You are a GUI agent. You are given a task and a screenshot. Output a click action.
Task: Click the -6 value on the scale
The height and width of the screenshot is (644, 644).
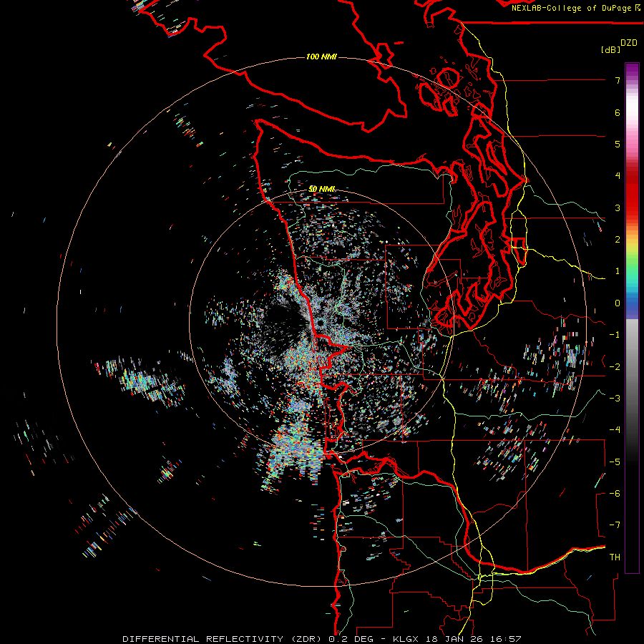pos(615,494)
